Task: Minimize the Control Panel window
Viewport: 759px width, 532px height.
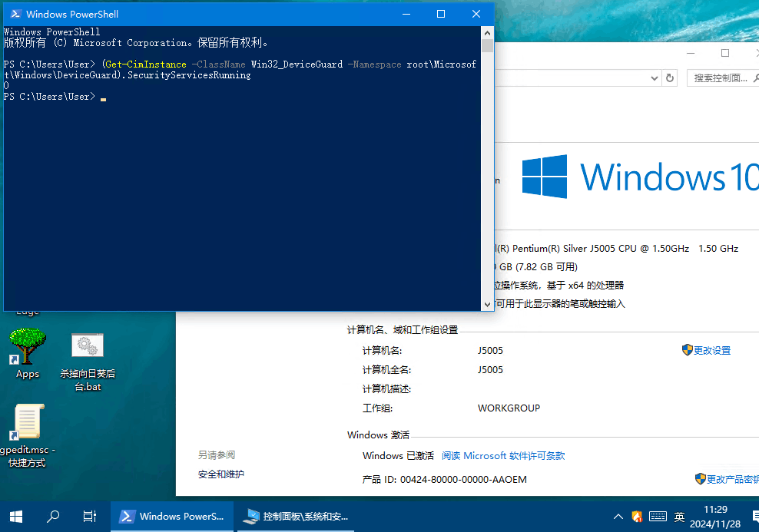Action: click(x=691, y=53)
